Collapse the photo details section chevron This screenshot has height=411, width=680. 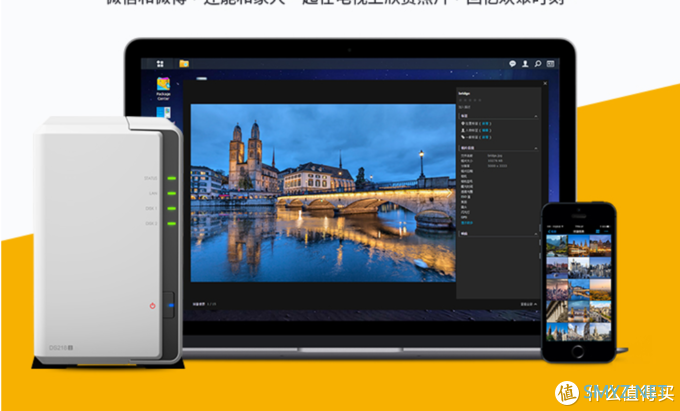click(536, 147)
